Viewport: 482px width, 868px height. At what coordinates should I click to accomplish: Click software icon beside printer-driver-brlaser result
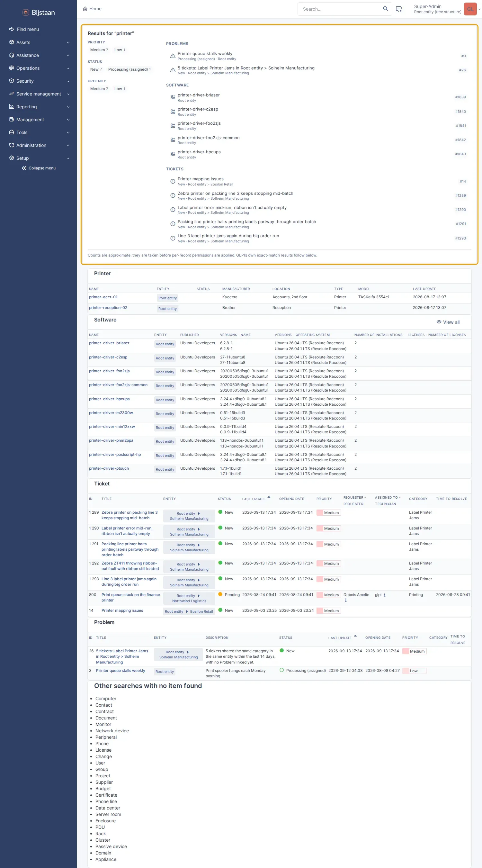tap(173, 97)
